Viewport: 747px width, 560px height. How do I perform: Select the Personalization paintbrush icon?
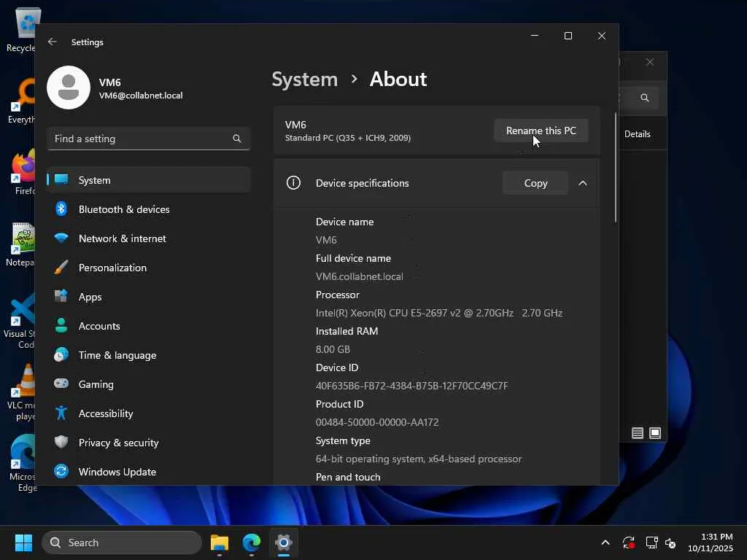[x=62, y=268]
